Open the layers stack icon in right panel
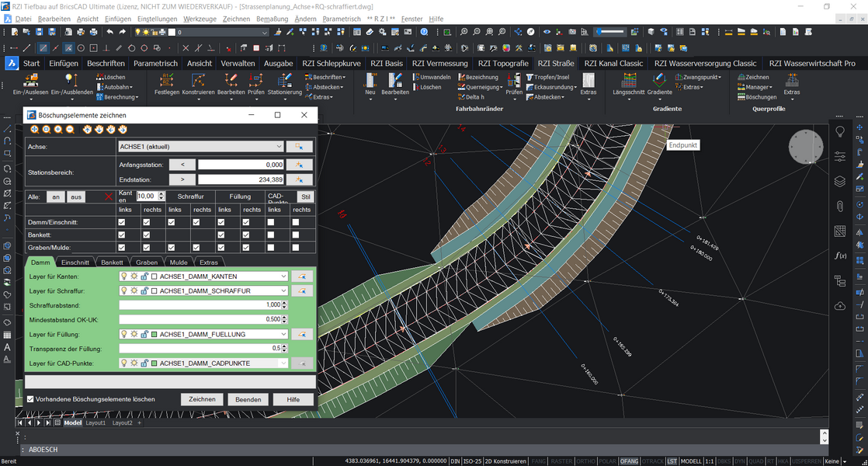This screenshot has height=466, width=868. click(x=840, y=181)
